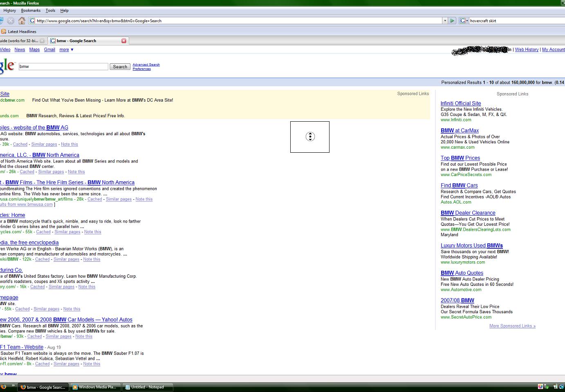
Task: Click the hovercraft skirt search box
Action: [517, 20]
